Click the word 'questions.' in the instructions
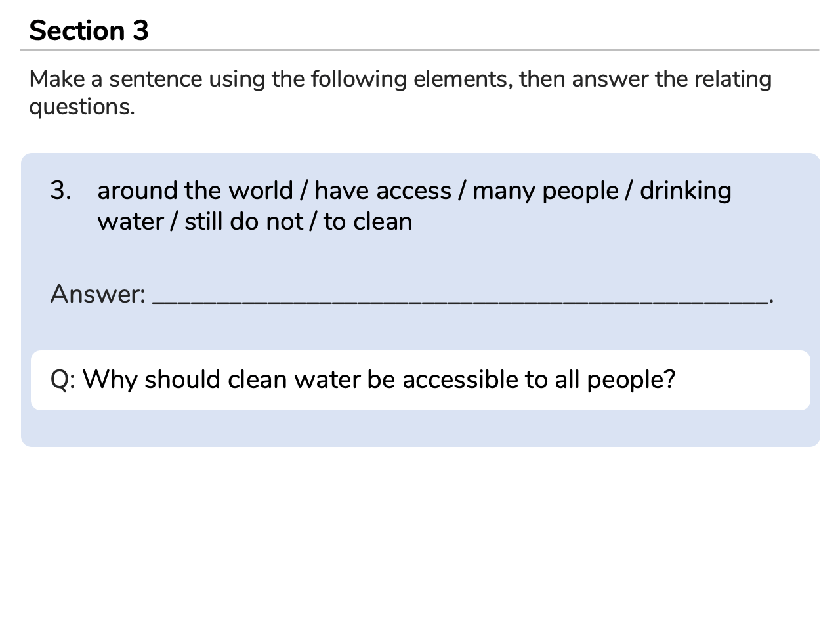 (82, 107)
